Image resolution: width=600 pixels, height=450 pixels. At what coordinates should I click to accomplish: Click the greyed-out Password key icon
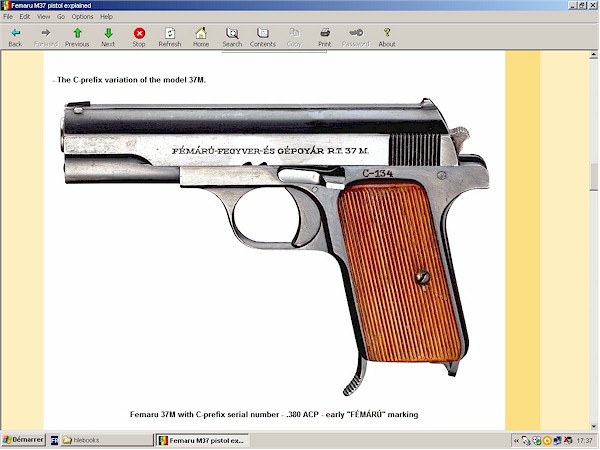tap(355, 37)
